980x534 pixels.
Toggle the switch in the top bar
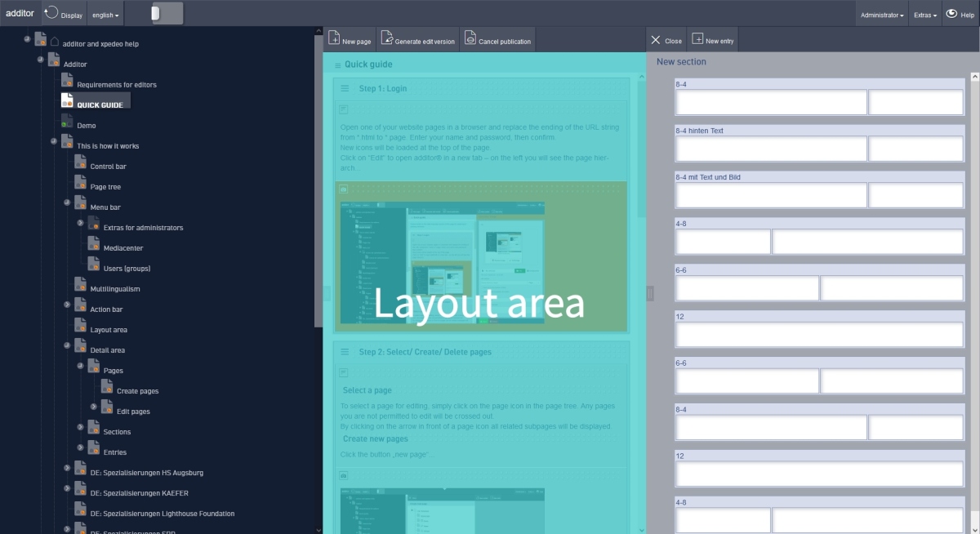click(167, 13)
